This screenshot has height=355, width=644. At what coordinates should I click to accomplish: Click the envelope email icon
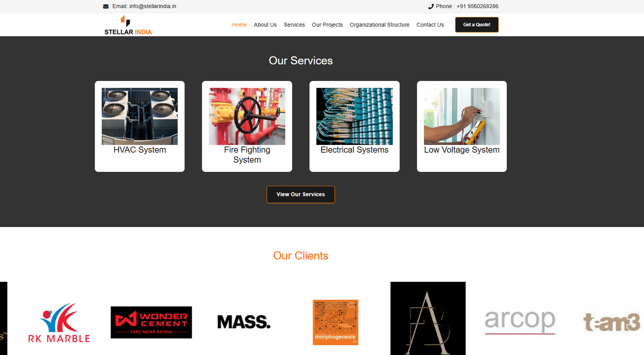coord(106,6)
